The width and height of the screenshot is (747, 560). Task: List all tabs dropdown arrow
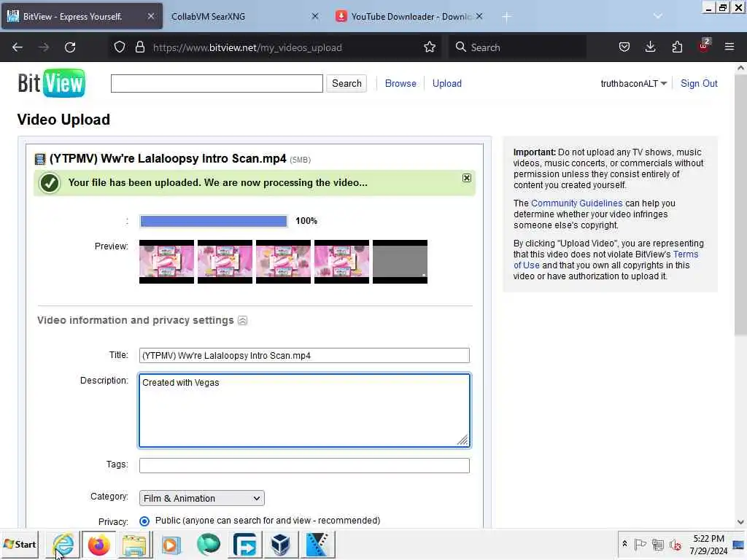pyautogui.click(x=658, y=17)
